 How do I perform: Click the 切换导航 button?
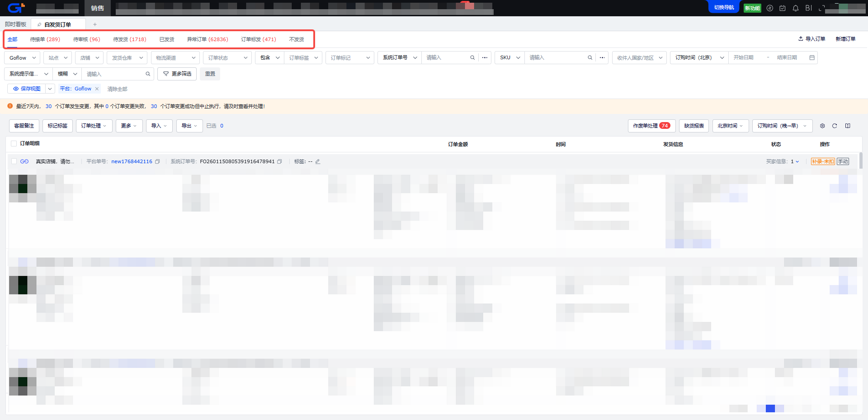pyautogui.click(x=724, y=8)
